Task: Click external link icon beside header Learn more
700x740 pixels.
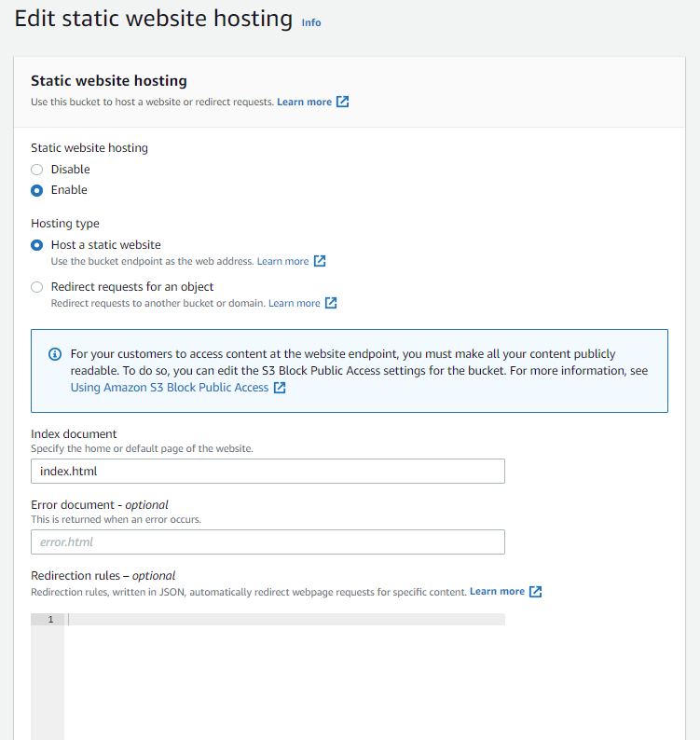Action: [x=343, y=102]
